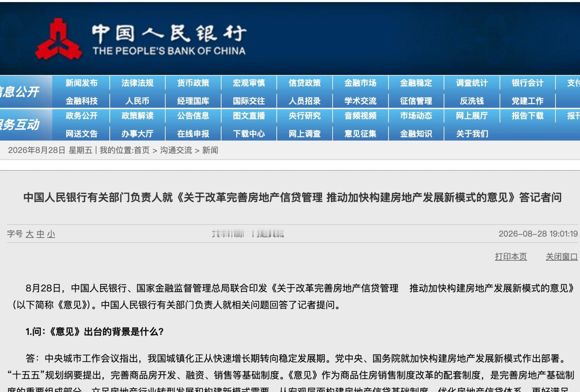Select 音频视频 in service menu
Image resolution: width=580 pixels, height=392 pixels.
[x=360, y=115]
